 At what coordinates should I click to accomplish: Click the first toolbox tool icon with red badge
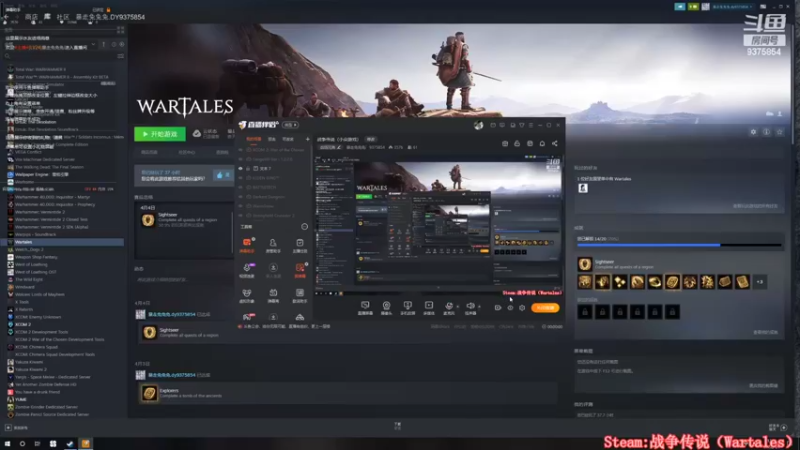pos(247,242)
